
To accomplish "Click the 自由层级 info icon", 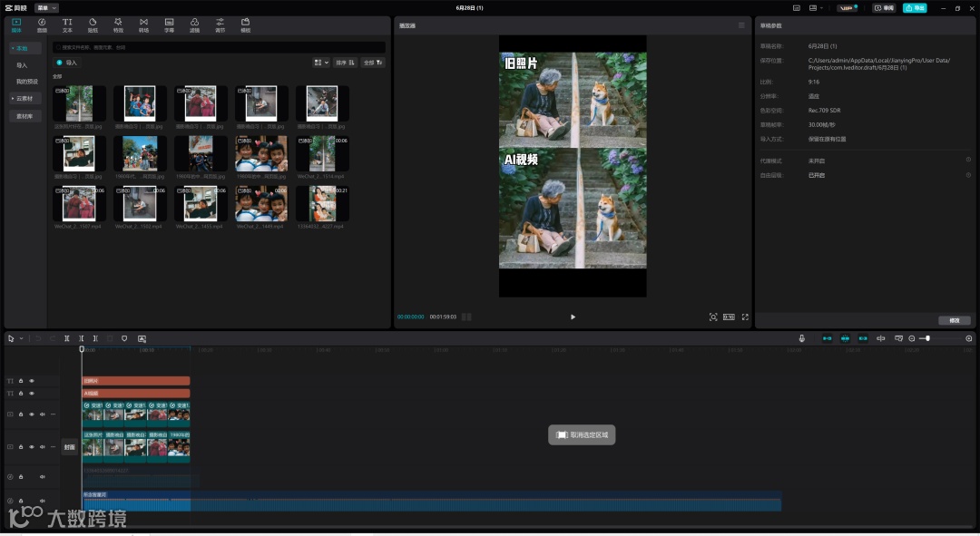I will coord(968,175).
